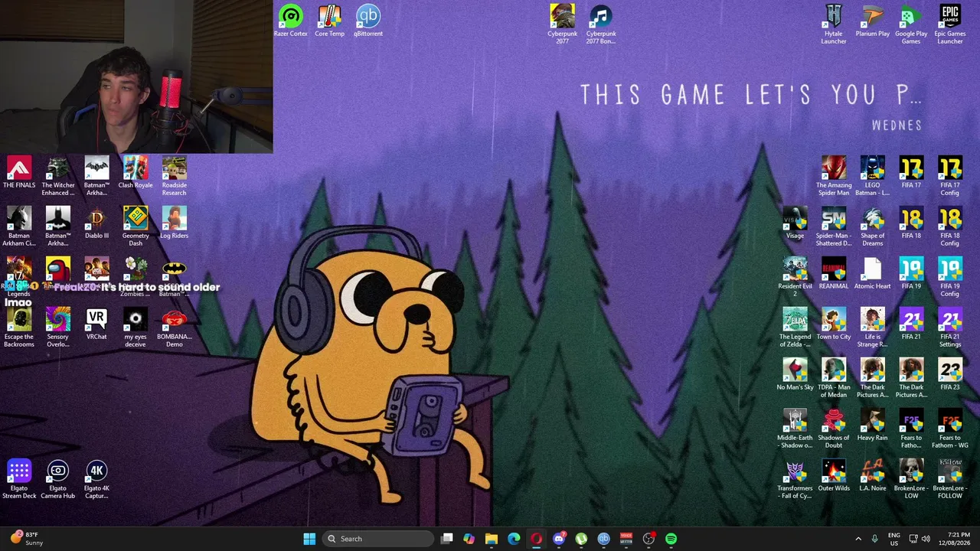The image size is (980, 551).
Task: Open Task View from the taskbar
Action: point(447,539)
